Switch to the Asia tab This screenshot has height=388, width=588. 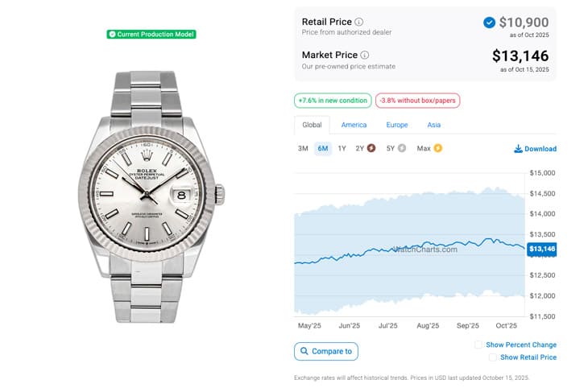click(434, 125)
